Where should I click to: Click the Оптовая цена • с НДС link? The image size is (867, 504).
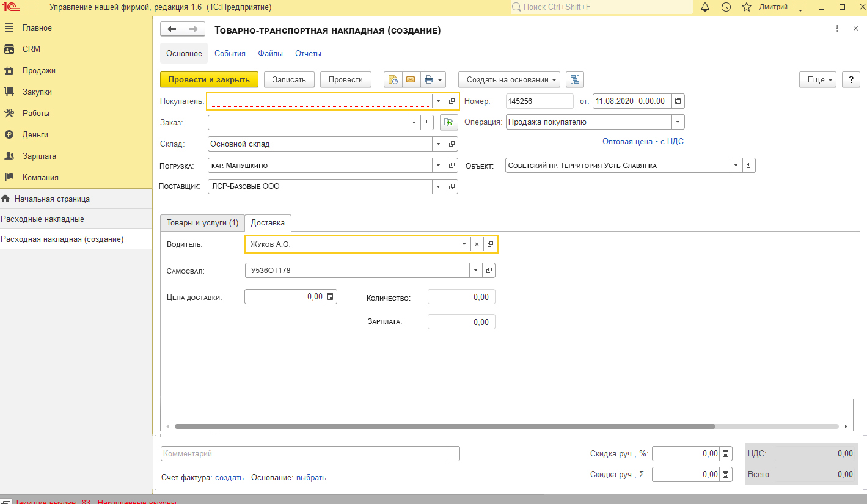[643, 142]
